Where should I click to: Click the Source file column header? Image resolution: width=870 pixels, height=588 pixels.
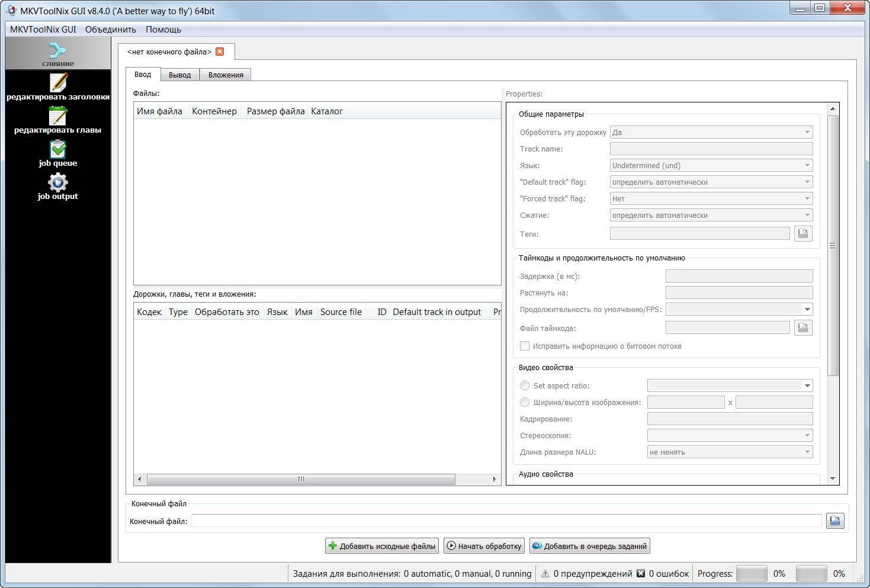coord(341,311)
